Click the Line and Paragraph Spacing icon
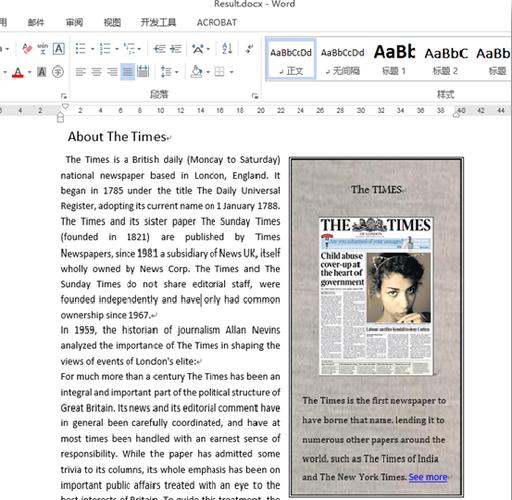The height and width of the screenshot is (500, 512). (x=166, y=72)
